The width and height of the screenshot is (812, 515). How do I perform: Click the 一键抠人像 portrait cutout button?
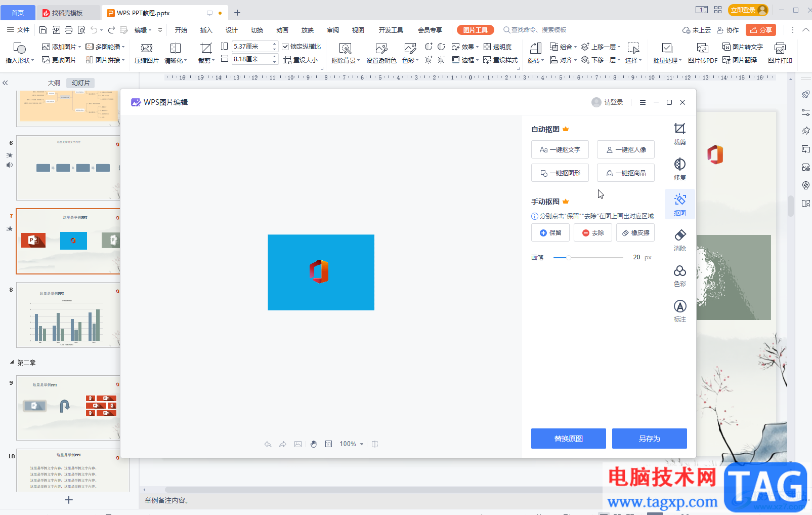(626, 149)
